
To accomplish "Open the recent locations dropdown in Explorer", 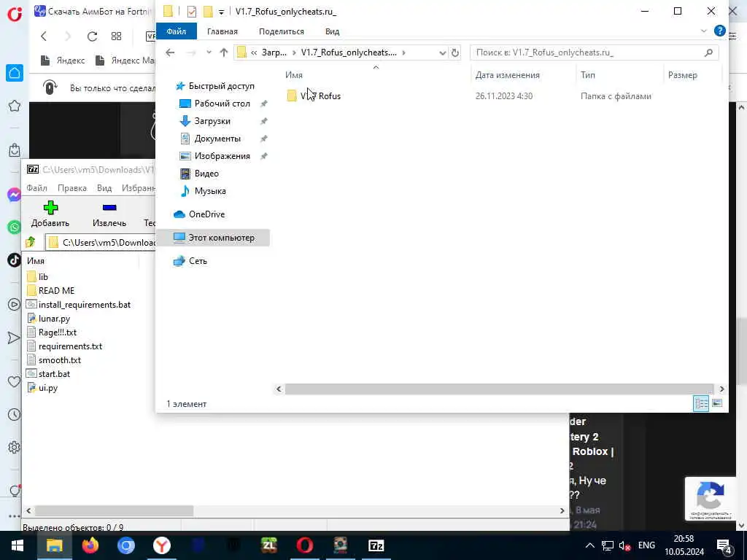I will [x=209, y=52].
